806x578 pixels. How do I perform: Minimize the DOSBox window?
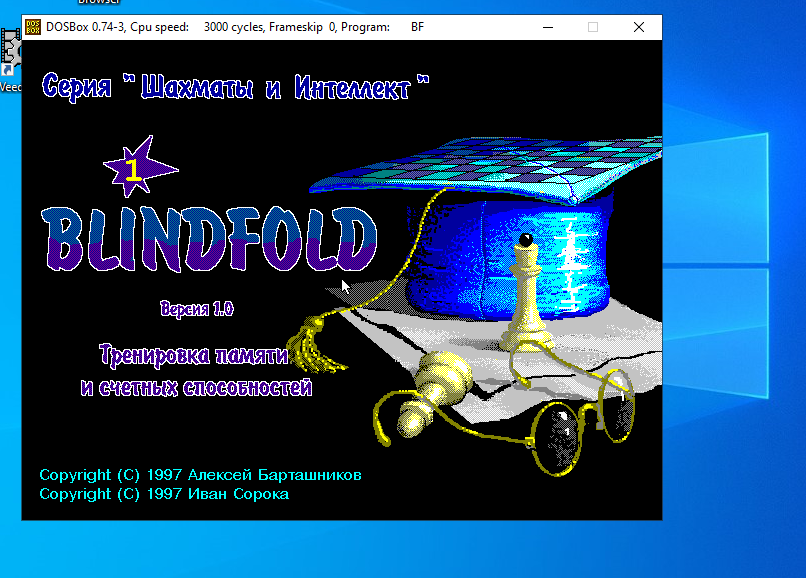(547, 27)
